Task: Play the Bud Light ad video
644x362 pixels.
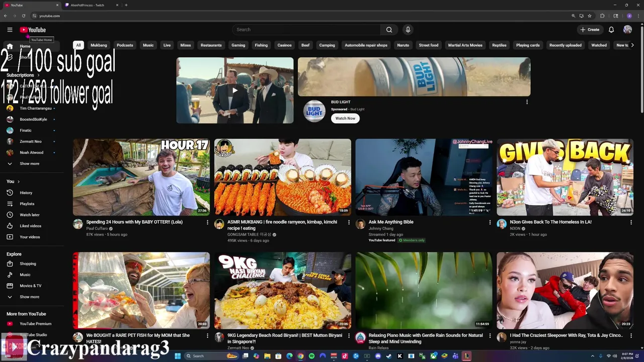Action: click(234, 90)
